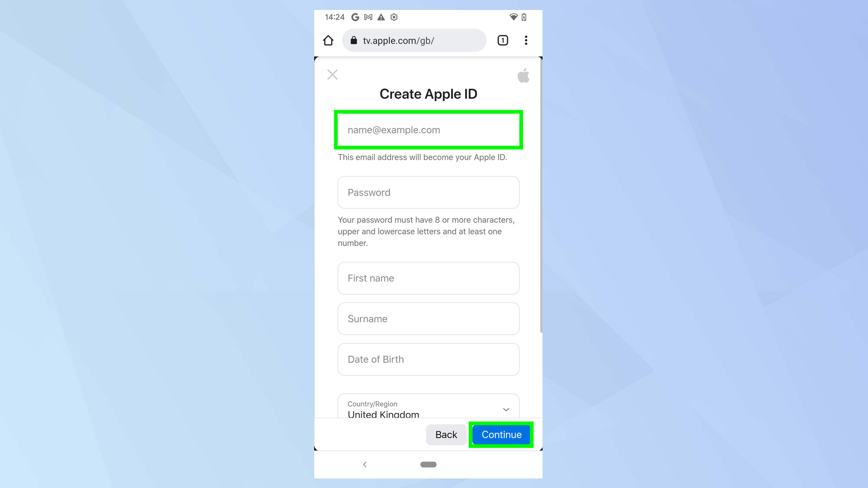Click the Continue button
The height and width of the screenshot is (488, 868).
tap(501, 434)
